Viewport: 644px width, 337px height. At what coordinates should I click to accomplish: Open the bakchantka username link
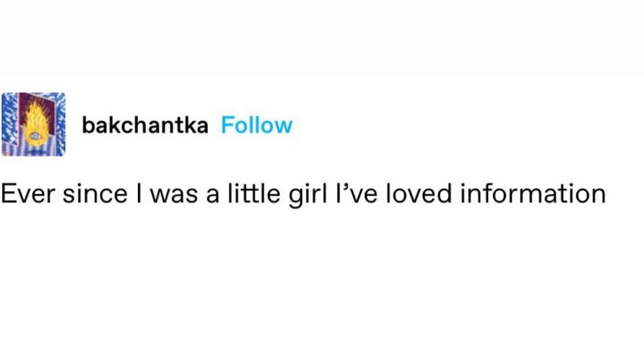coord(145,125)
